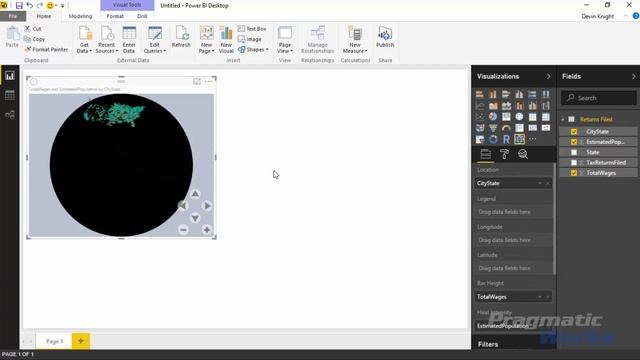Add a new page with plus button

click(80, 341)
